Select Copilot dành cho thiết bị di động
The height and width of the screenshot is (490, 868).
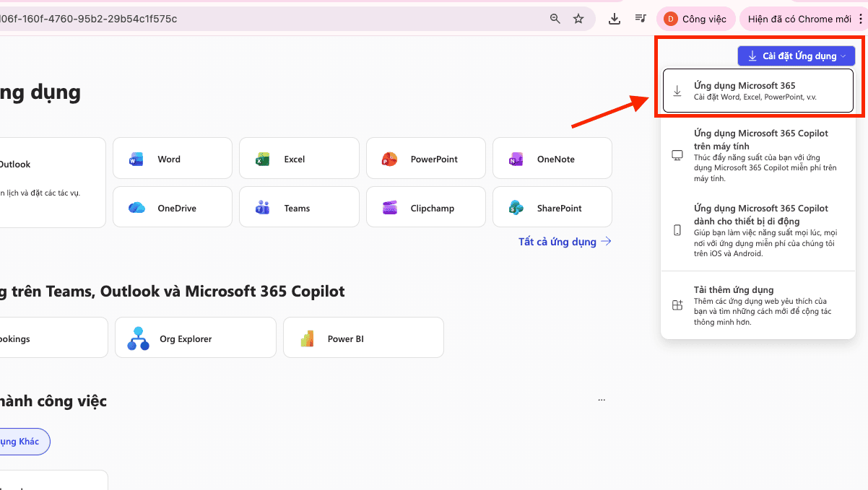click(758, 230)
